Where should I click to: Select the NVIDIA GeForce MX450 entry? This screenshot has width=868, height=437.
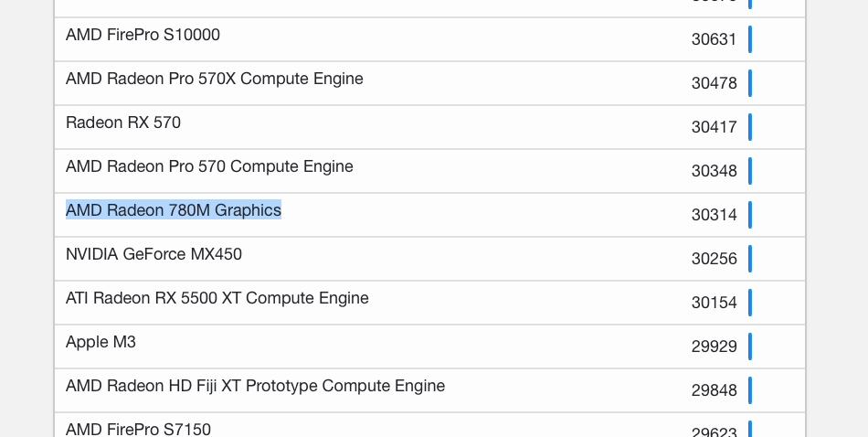tap(153, 254)
